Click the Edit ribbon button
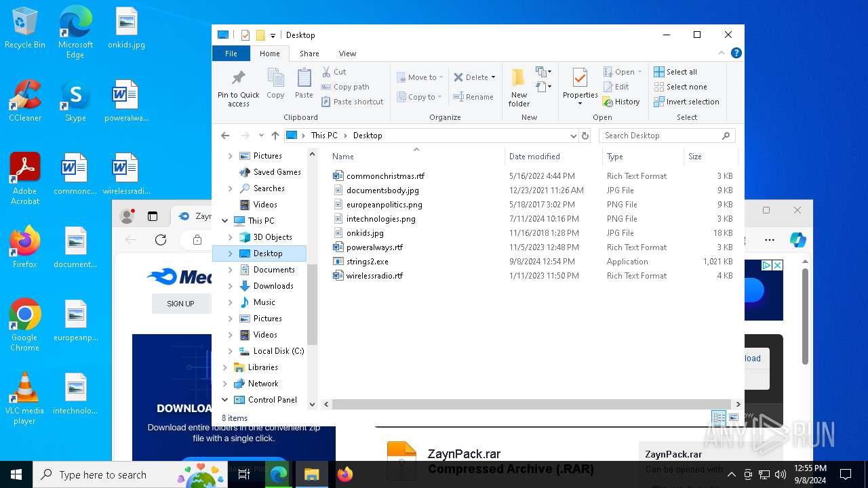This screenshot has height=488, width=868. [616, 87]
